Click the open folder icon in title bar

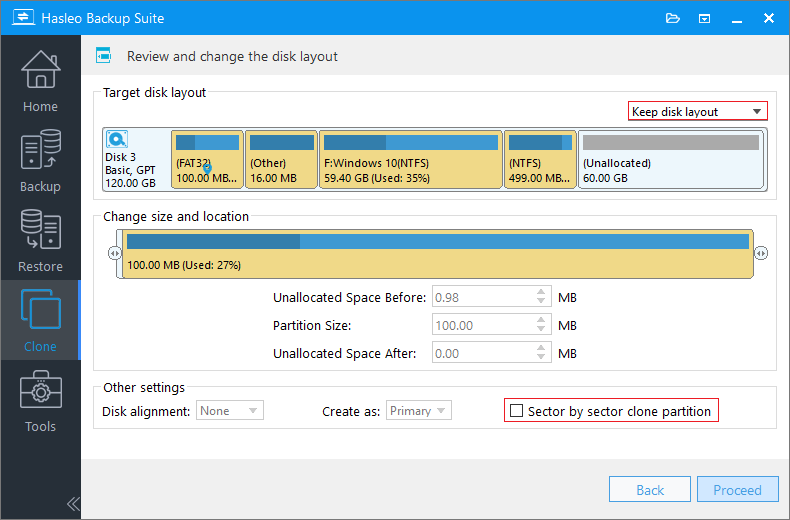click(x=673, y=19)
